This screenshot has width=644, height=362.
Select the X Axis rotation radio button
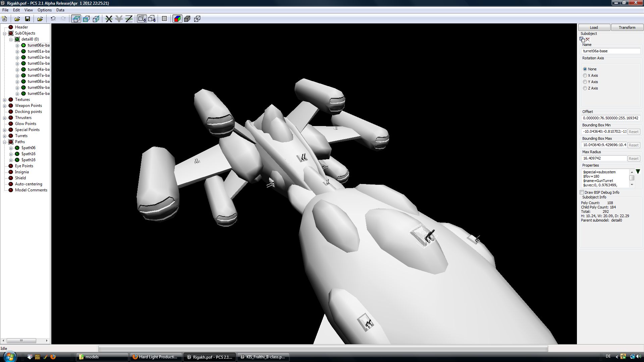pyautogui.click(x=585, y=75)
